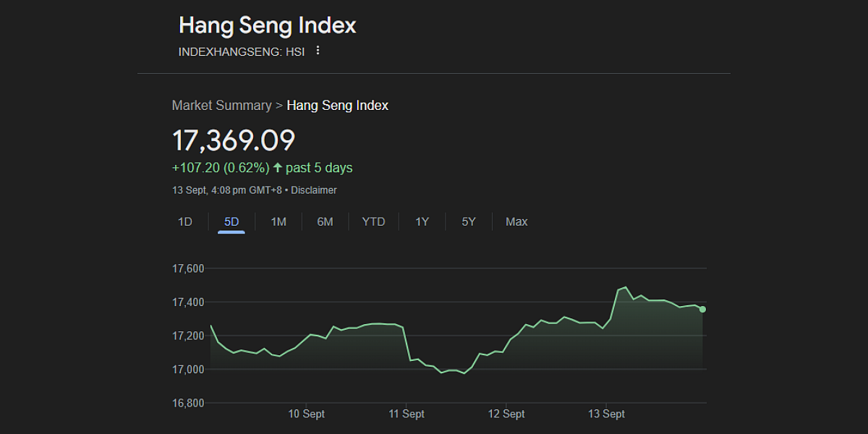868x434 pixels.
Task: Click the 11 Sept date marker on the axis
Action: (x=407, y=414)
